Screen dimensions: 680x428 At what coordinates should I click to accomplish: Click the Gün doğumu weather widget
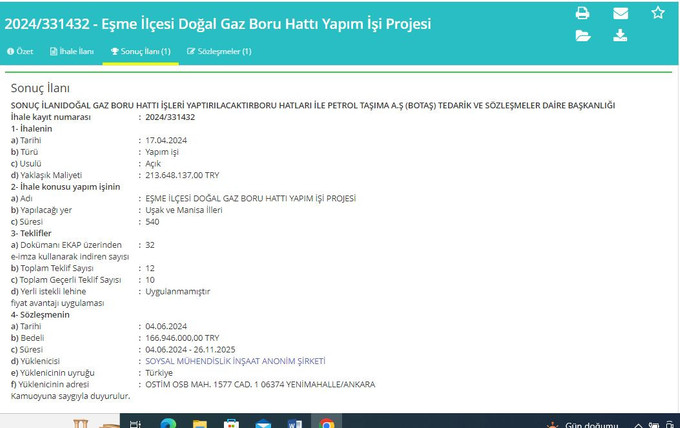pyautogui.click(x=582, y=425)
